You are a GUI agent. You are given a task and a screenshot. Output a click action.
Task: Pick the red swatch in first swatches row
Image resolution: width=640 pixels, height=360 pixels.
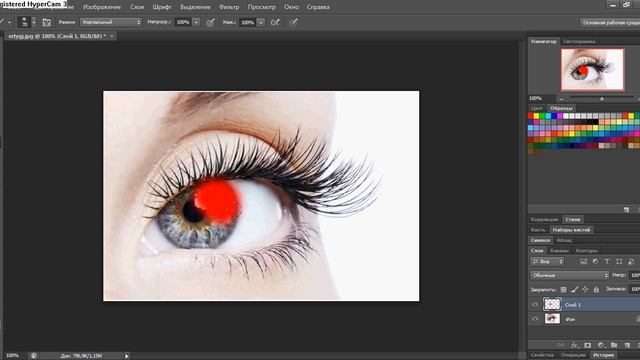tap(531, 116)
